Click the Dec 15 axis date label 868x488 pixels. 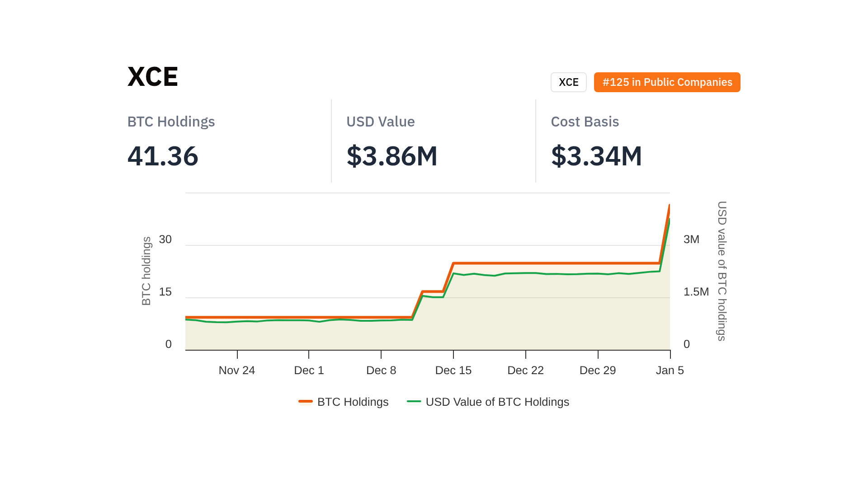click(453, 371)
